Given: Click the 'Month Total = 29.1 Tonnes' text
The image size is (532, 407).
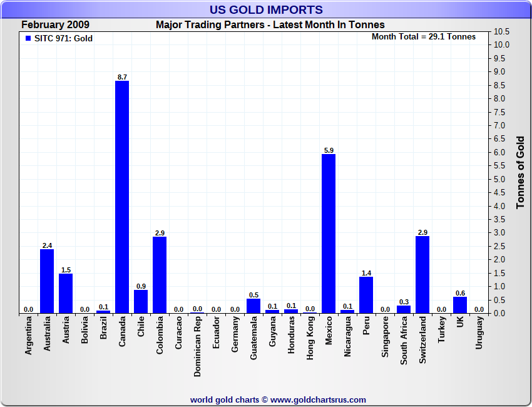Looking at the screenshot, I should (x=424, y=37).
